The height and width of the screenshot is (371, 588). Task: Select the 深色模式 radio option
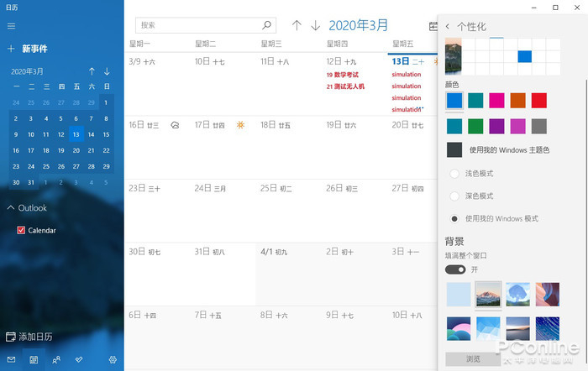[454, 196]
